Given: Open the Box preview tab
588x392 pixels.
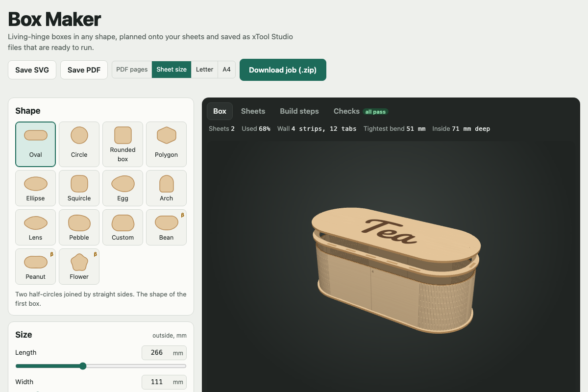Looking at the screenshot, I should click(x=220, y=111).
